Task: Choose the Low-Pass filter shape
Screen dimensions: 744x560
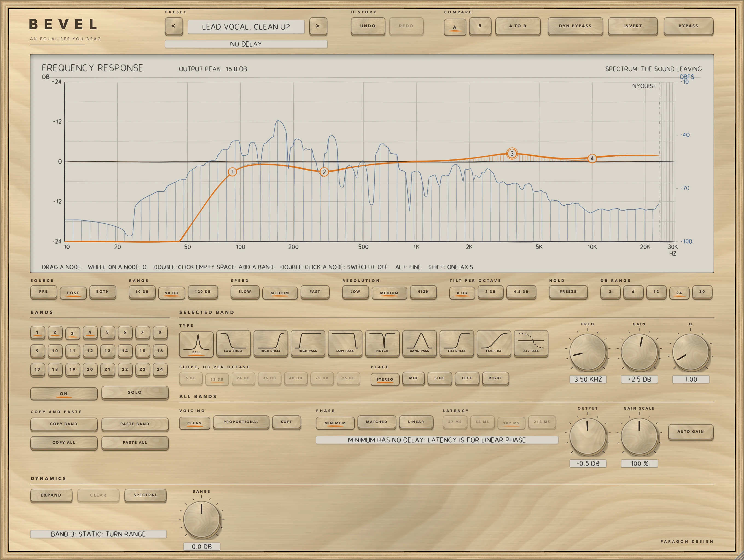Action: click(x=345, y=343)
